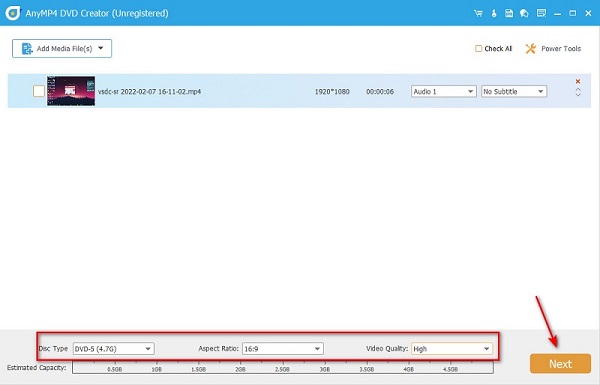The width and height of the screenshot is (600, 385).
Task: Click Add Media File(s) button
Action: tap(62, 49)
